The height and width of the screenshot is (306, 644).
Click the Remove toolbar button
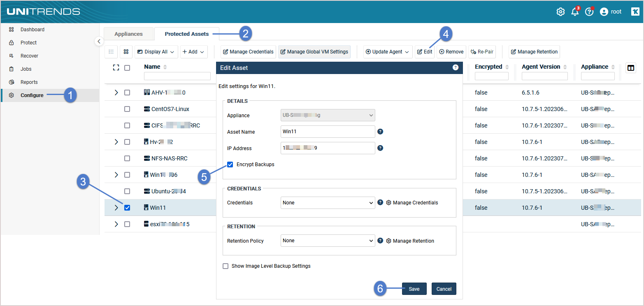pos(451,52)
